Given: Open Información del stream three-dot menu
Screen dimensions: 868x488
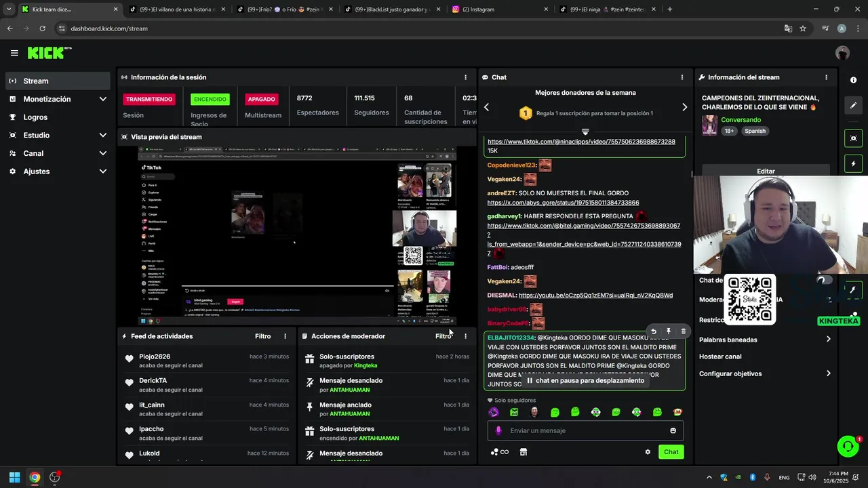Looking at the screenshot, I should pyautogui.click(x=826, y=77).
